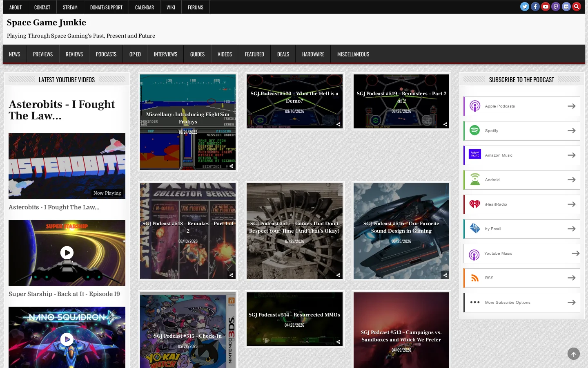Click Asterobits - I Fought The Law heading

coord(62,110)
